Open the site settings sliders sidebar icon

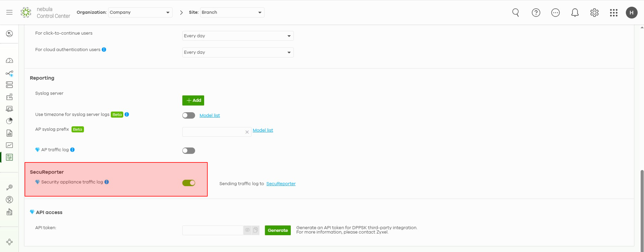click(x=9, y=157)
